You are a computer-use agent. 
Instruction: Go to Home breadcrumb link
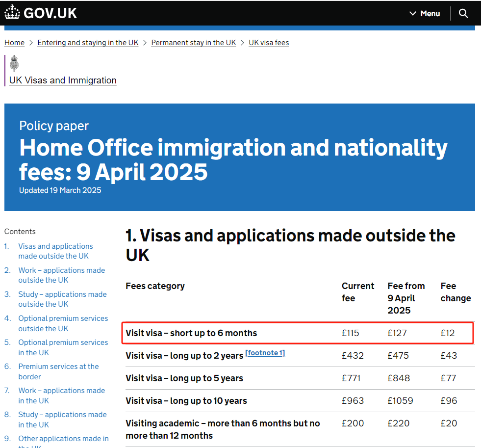point(14,43)
